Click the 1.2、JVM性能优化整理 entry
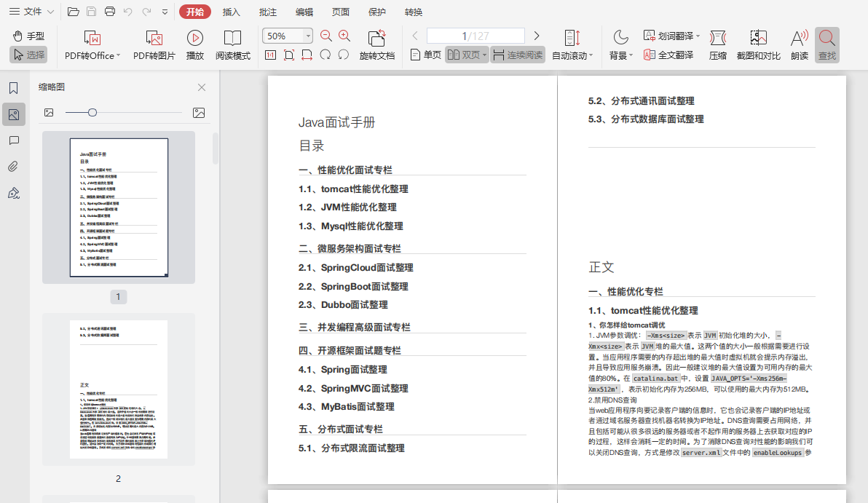Viewport: 868px width, 503px height. coord(347,207)
